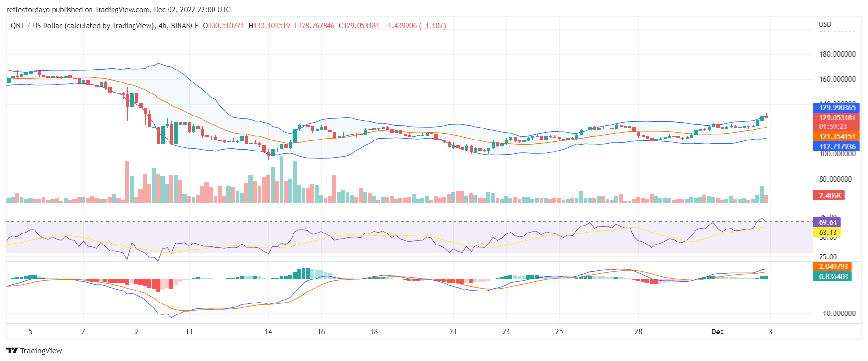Click the date label 16 on time axis
This screenshot has height=361, width=868.
click(x=321, y=332)
